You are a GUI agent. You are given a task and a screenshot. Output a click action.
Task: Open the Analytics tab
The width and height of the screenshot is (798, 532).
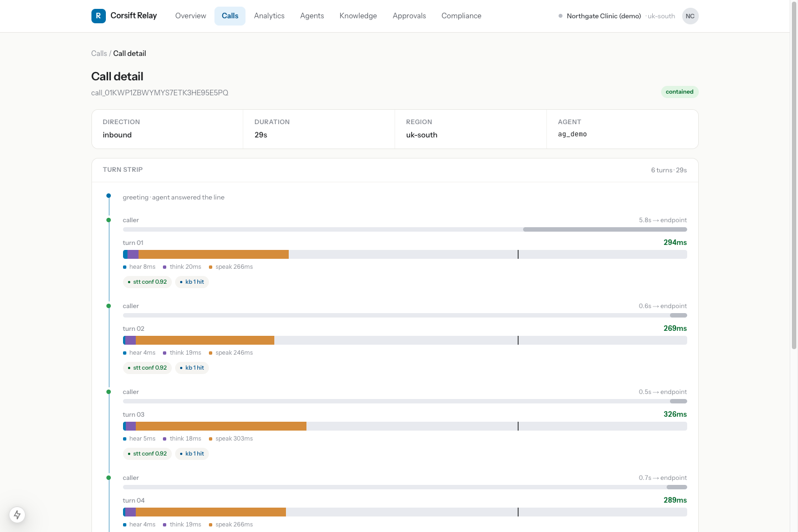269,16
